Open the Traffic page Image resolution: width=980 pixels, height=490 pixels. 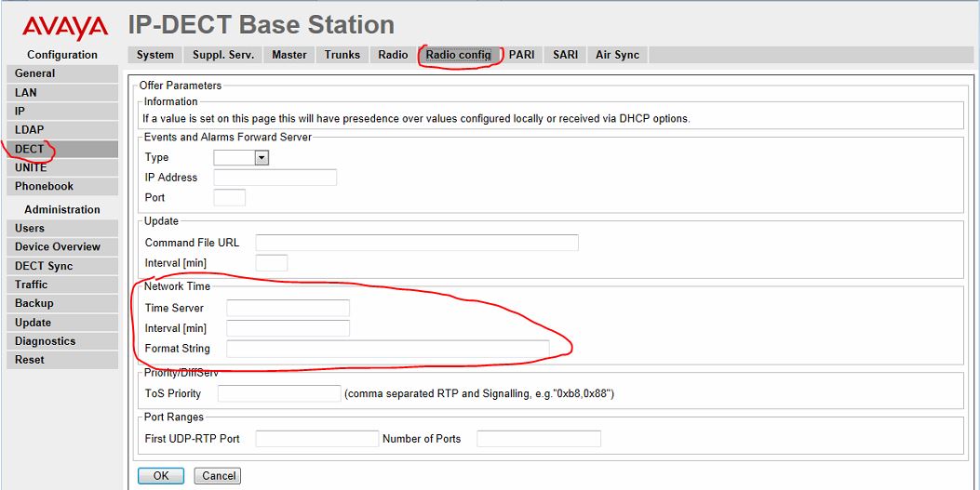(x=61, y=285)
